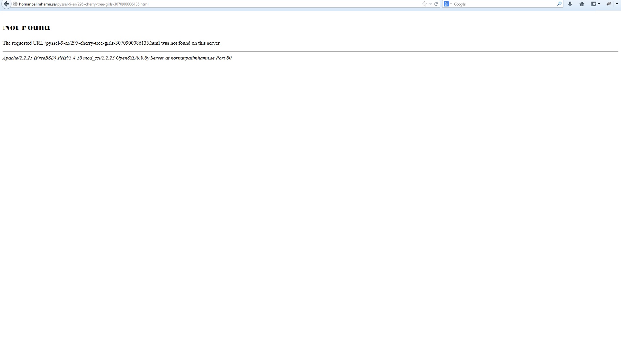
Task: Click the globe site identity icon
Action: pos(15,4)
